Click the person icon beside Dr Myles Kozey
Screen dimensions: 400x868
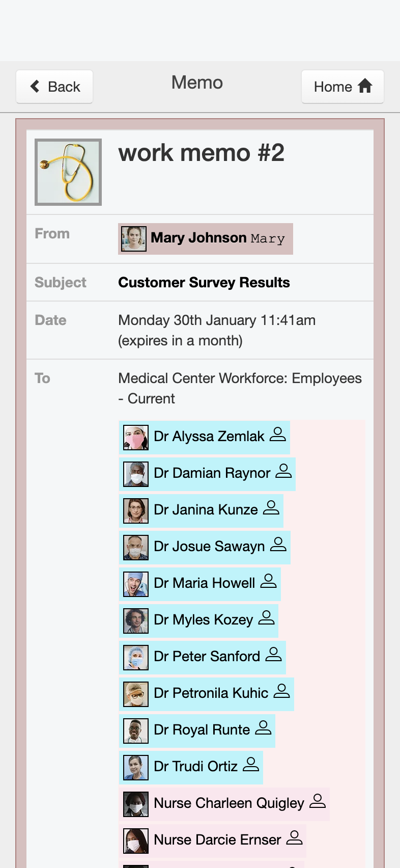point(266,618)
